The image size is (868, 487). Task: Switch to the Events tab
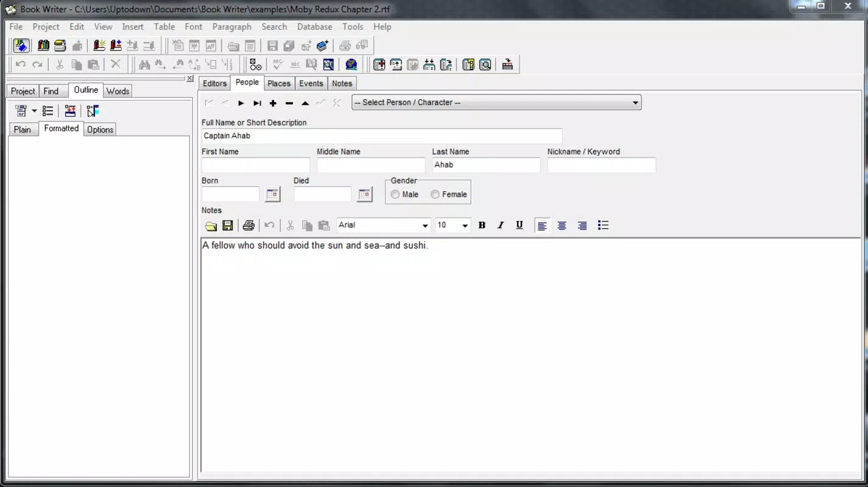311,83
